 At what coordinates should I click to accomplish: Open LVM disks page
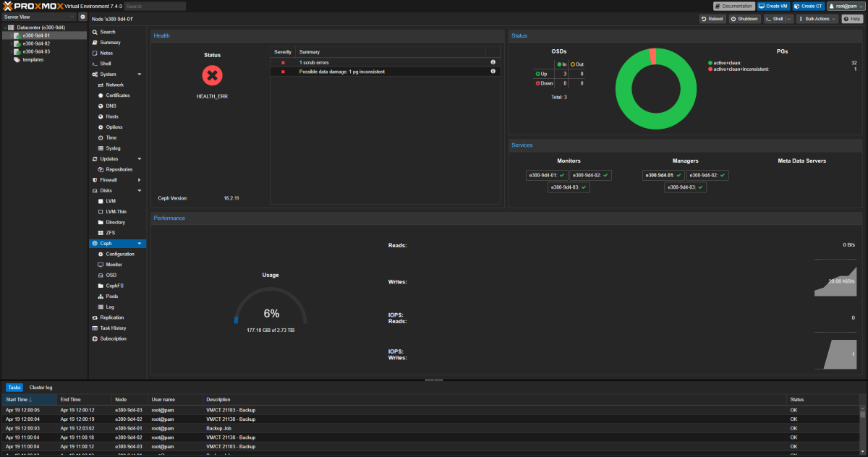tap(117, 201)
